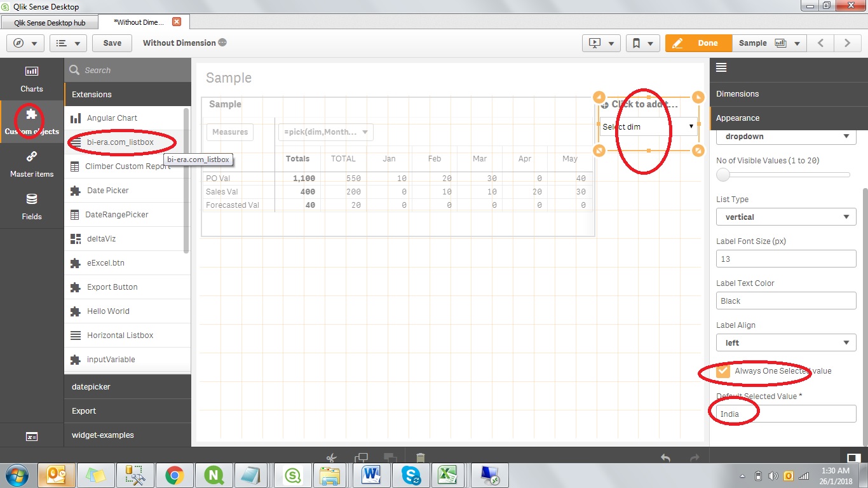
Task: Click the redo arrow icon
Action: pos(695,457)
